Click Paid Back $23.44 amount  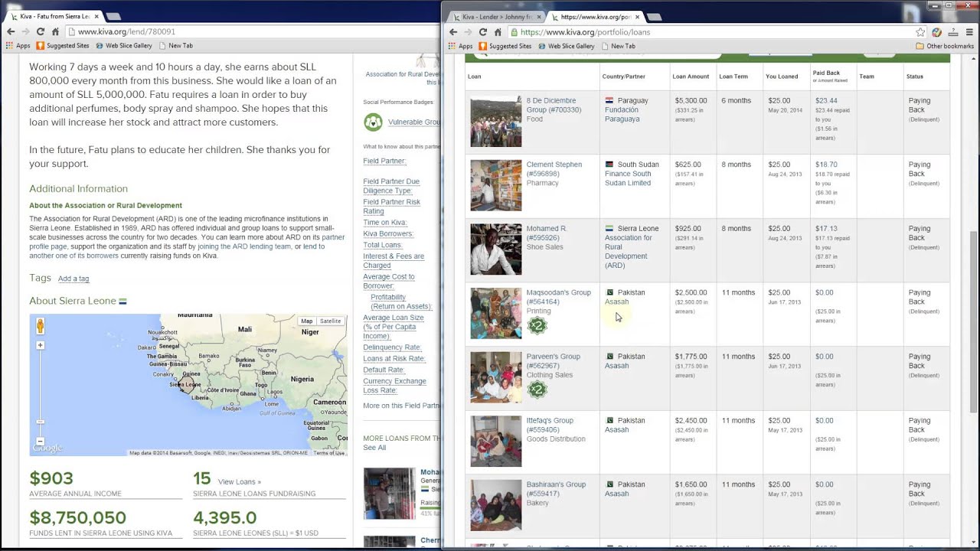[826, 100]
